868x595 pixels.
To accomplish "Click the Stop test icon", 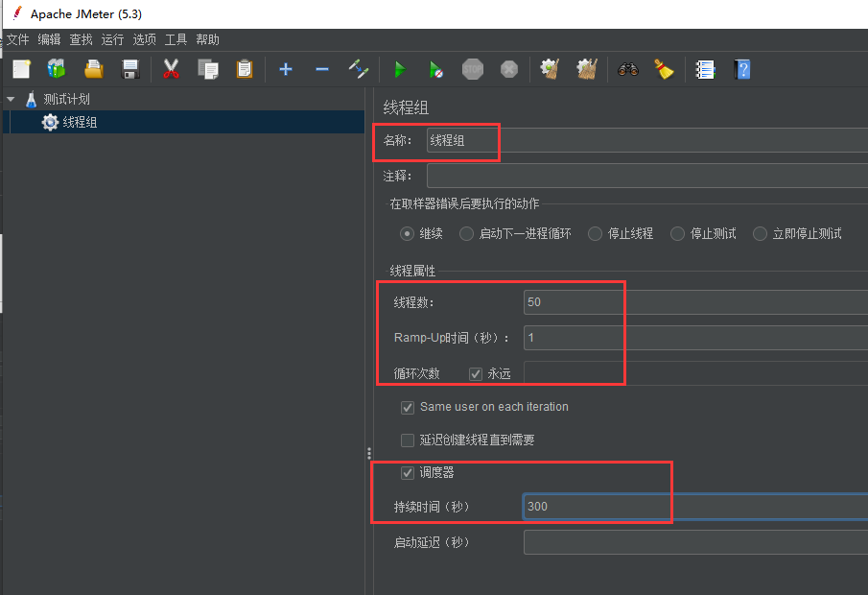I will click(x=473, y=69).
